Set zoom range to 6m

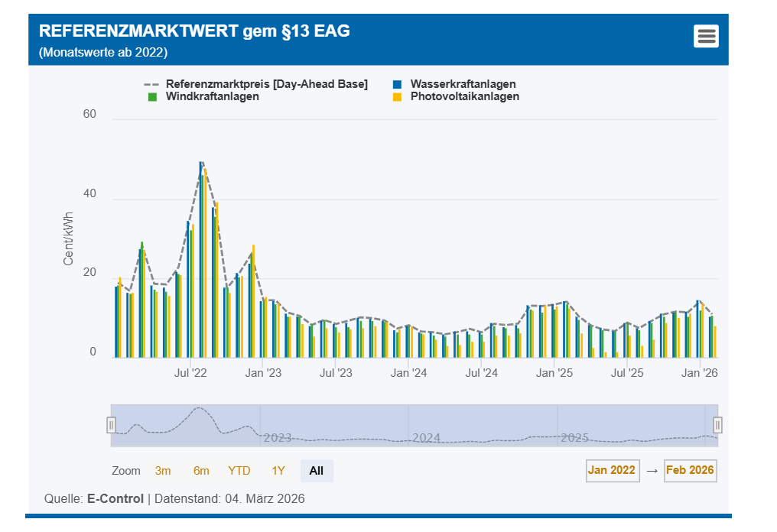pos(201,471)
